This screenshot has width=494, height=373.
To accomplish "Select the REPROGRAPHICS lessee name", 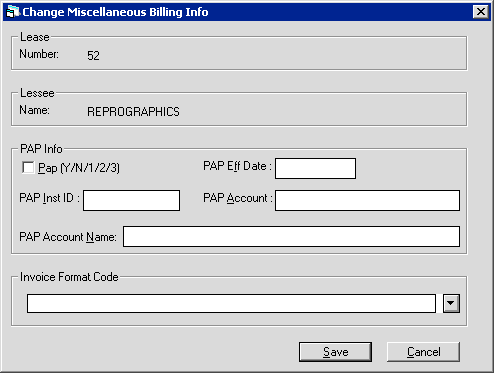I will pos(133,112).
